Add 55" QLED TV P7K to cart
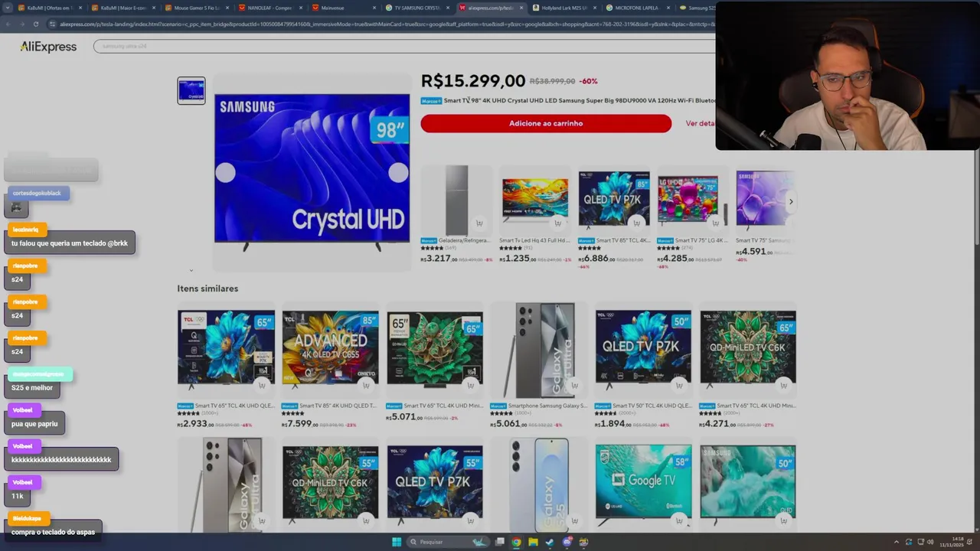 [x=471, y=520]
